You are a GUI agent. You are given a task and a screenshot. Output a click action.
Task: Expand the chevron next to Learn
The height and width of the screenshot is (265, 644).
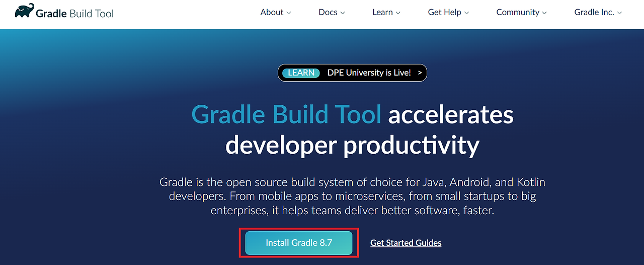[x=398, y=13]
